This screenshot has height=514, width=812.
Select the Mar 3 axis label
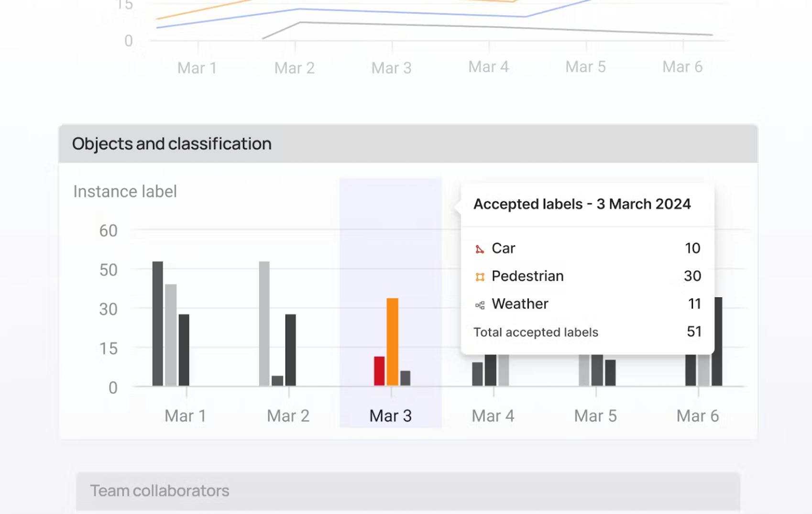click(x=390, y=416)
